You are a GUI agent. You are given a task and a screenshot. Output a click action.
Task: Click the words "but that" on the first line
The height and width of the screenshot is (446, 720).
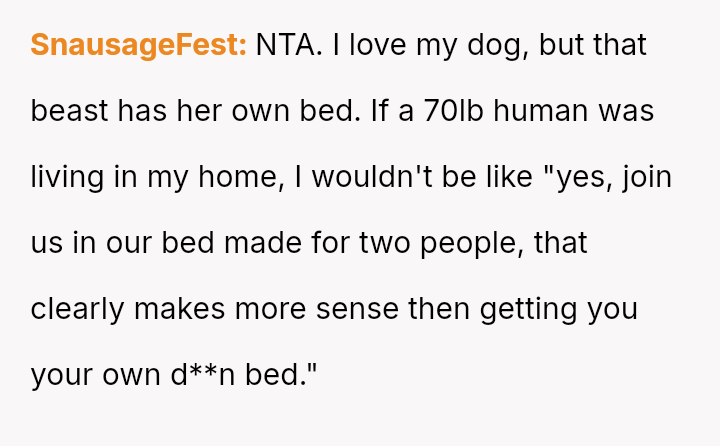pyautogui.click(x=593, y=45)
